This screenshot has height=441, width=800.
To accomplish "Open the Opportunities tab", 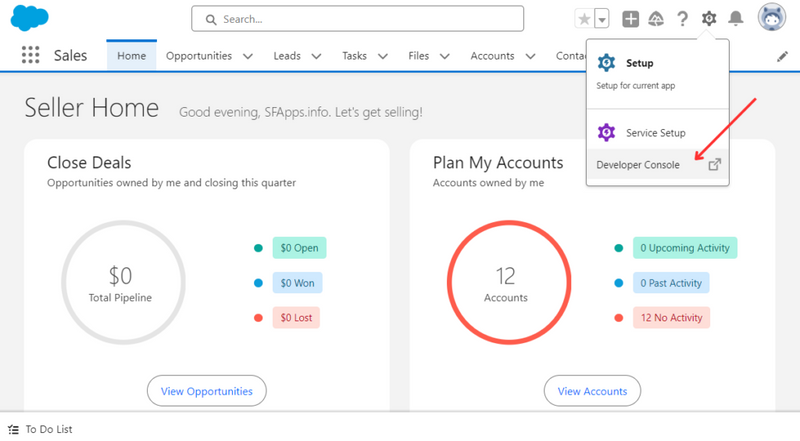I will click(x=199, y=56).
